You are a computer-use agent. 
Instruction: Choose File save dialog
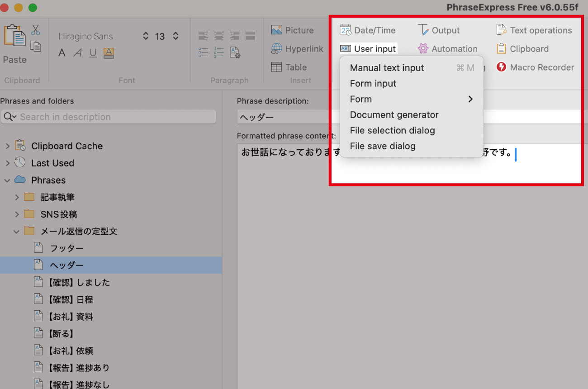(412, 146)
